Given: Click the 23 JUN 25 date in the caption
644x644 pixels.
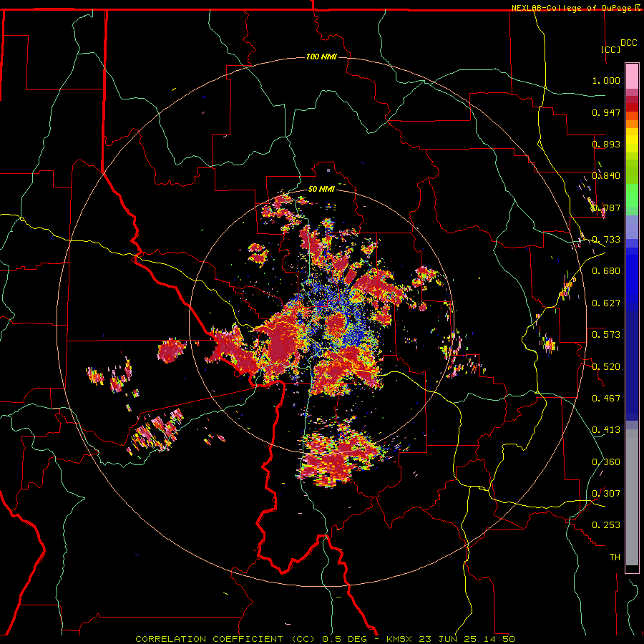Looking at the screenshot, I should [448, 639].
